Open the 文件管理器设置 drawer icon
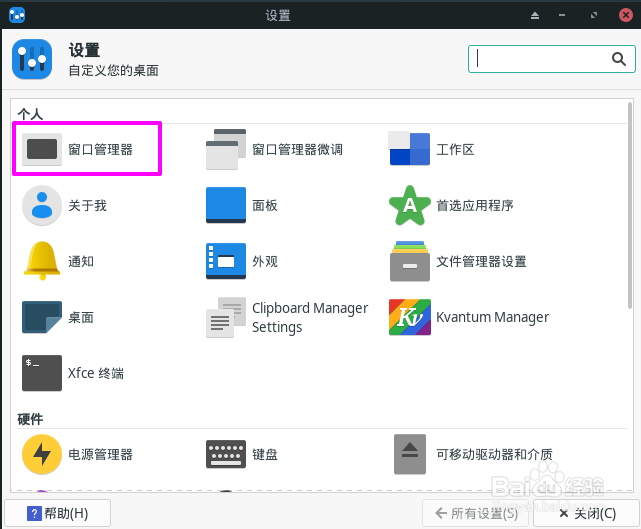The height and width of the screenshot is (529, 641). tap(410, 261)
